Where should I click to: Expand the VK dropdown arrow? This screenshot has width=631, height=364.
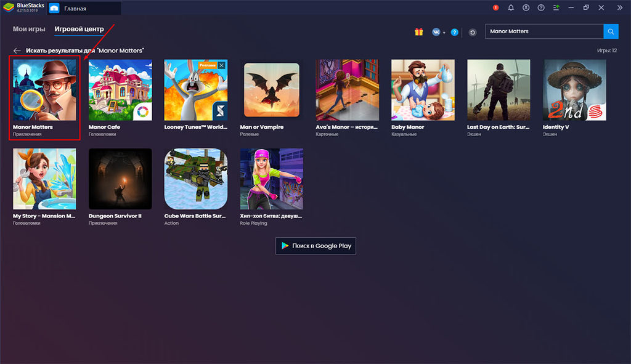(444, 33)
